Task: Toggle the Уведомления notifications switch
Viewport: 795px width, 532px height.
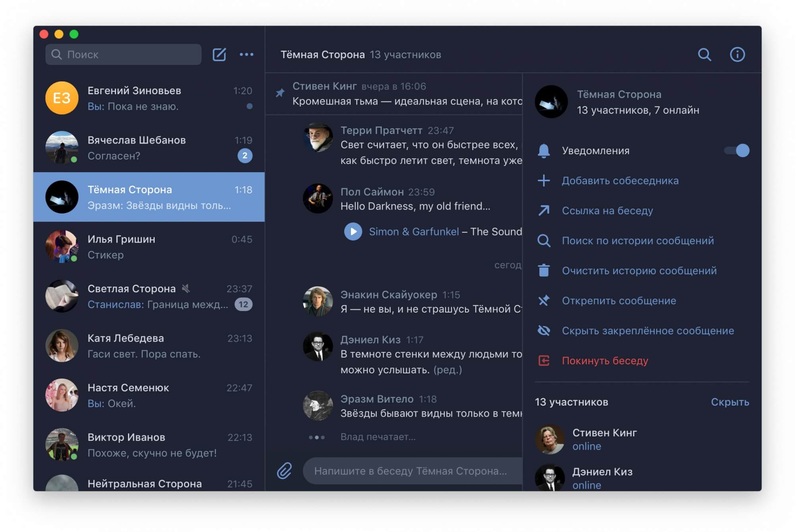Action: click(737, 151)
